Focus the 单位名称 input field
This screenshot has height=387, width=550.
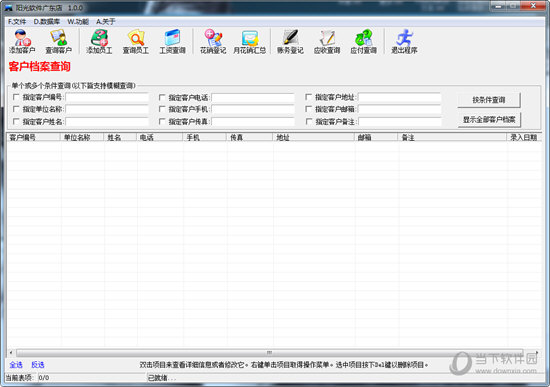[107, 109]
